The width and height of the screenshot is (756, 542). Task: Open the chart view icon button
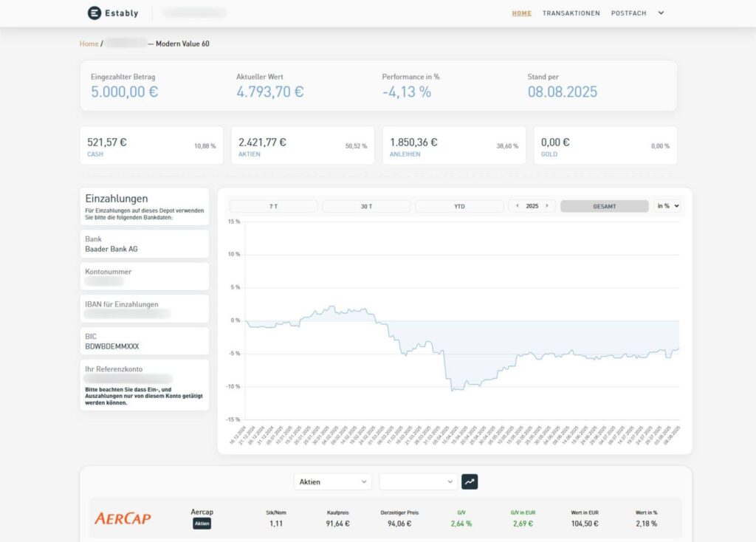pyautogui.click(x=470, y=481)
